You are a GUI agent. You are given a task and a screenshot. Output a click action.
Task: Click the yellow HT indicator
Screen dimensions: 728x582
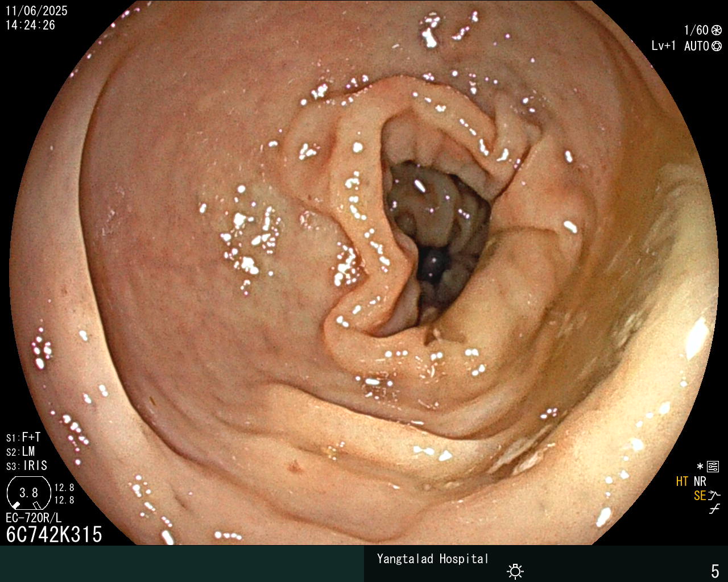pos(682,481)
